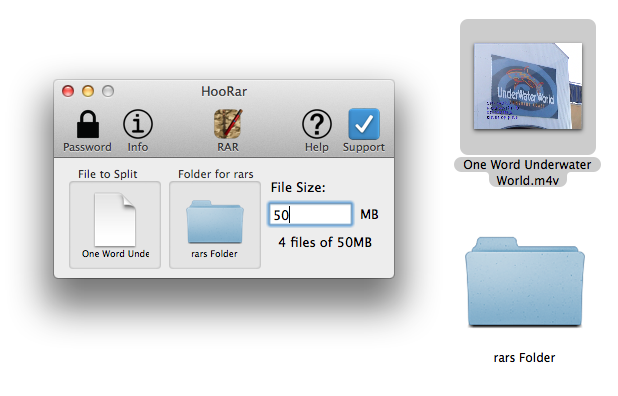Click the 'One Word Unde' file name in well
The image size is (618, 396).
115,254
